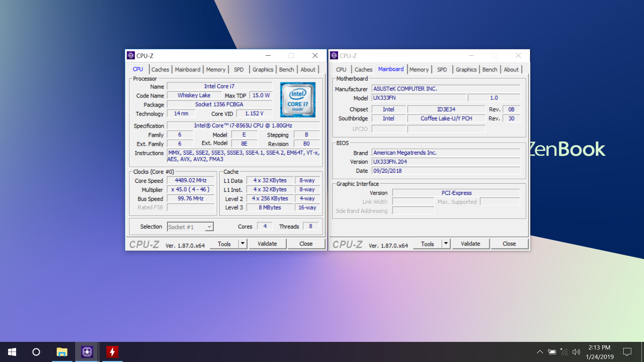Click the Max TDP 15.0 W value
The width and height of the screenshot is (644, 362).
coord(261,96)
